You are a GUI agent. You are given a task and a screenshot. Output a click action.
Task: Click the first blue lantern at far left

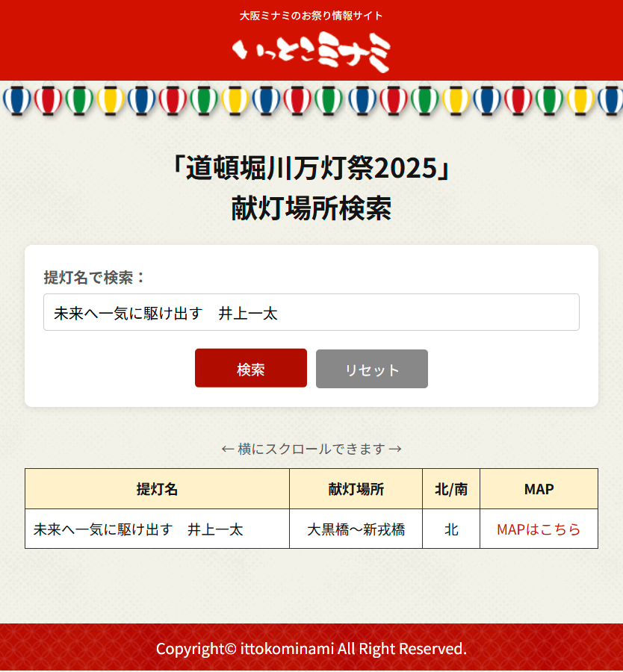tap(16, 100)
